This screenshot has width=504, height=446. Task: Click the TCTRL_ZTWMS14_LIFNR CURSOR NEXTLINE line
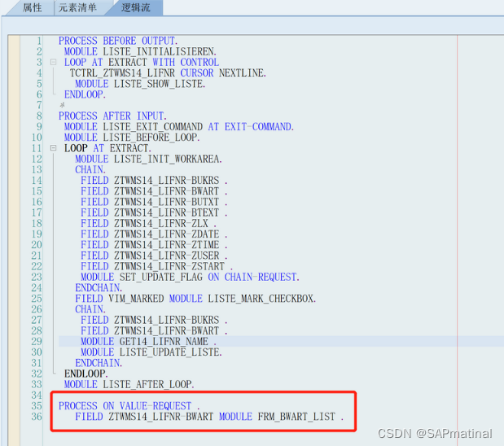click(168, 73)
